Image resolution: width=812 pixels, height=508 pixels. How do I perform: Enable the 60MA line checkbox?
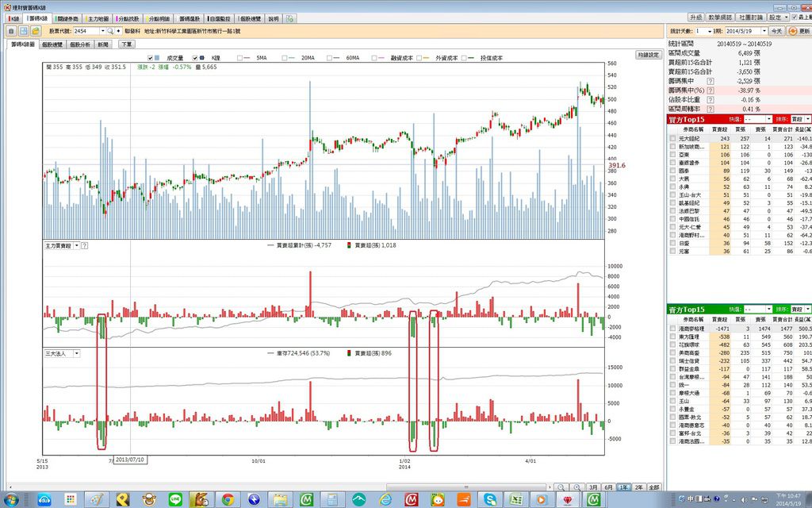coord(329,58)
